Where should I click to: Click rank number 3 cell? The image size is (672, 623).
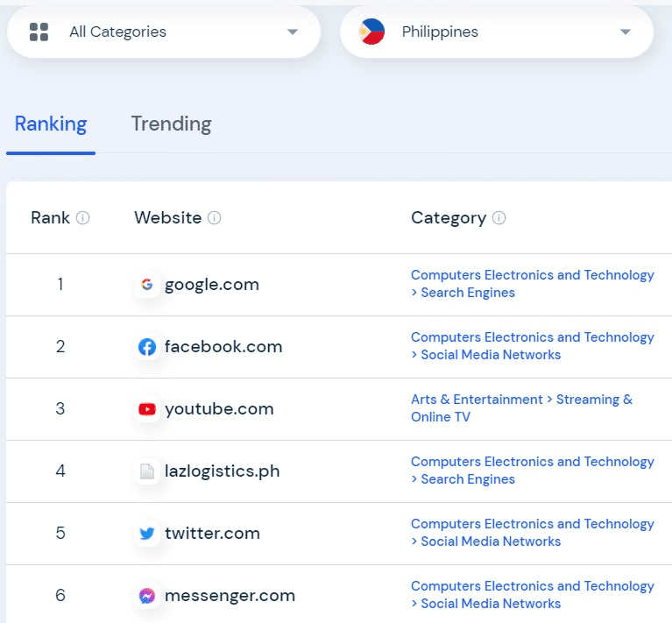point(60,409)
